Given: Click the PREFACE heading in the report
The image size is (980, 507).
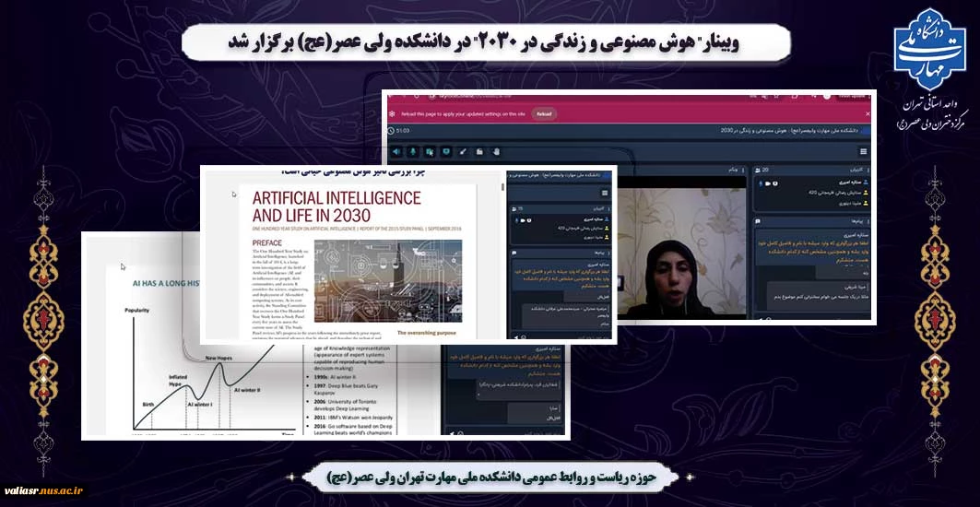Looking at the screenshot, I should (x=266, y=242).
